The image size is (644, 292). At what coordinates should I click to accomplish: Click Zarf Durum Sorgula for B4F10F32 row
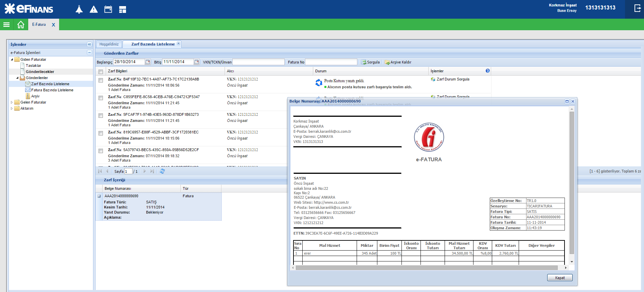(450, 79)
